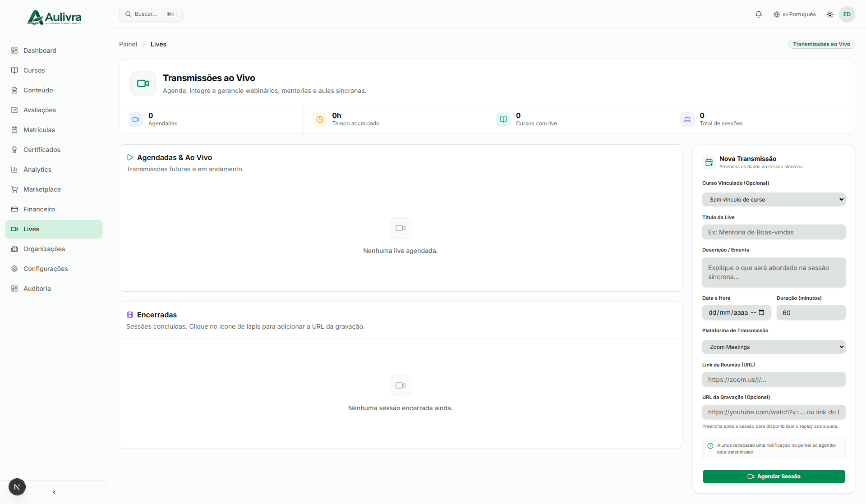Click the "Nenhuma live agendada." text
This screenshot has width=866, height=504.
click(401, 251)
